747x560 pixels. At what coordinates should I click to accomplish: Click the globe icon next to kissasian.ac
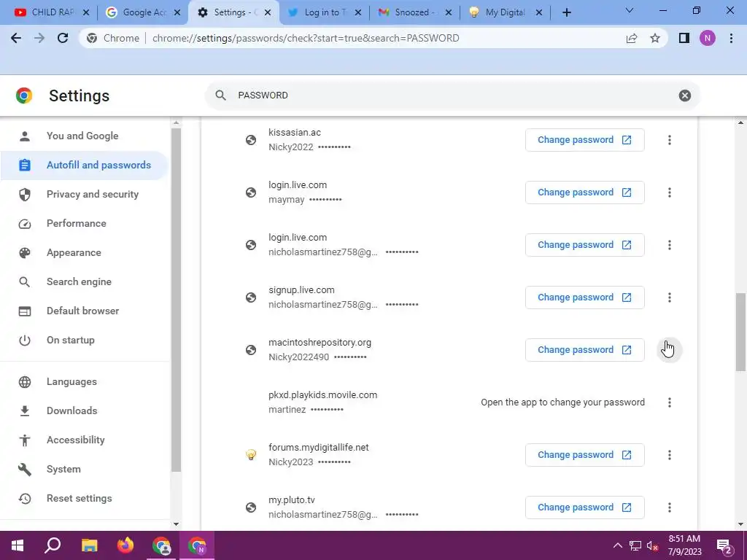(x=251, y=140)
